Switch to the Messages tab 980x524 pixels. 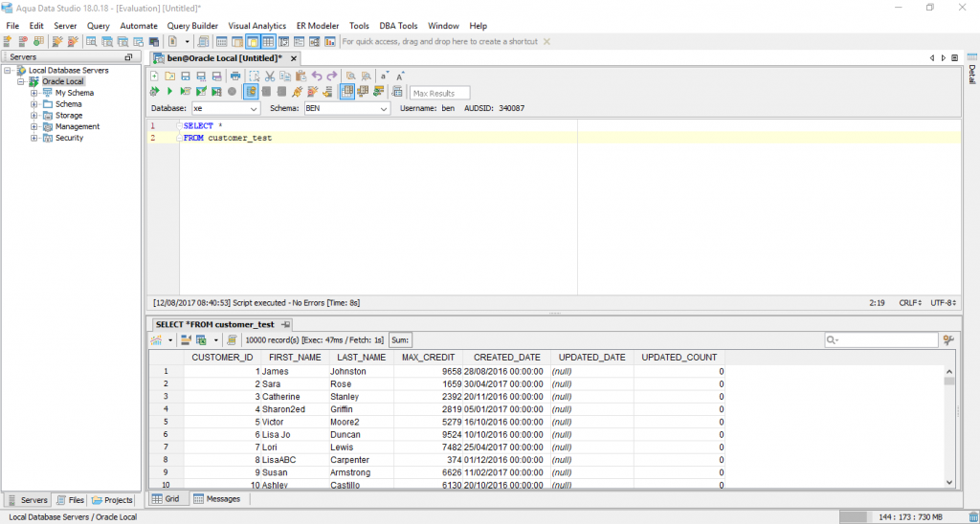[216, 499]
